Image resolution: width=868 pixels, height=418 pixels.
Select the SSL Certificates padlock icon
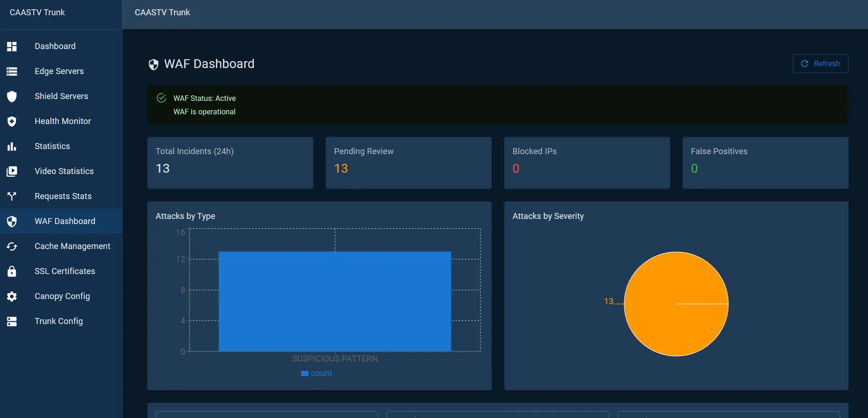pyautogui.click(x=12, y=271)
